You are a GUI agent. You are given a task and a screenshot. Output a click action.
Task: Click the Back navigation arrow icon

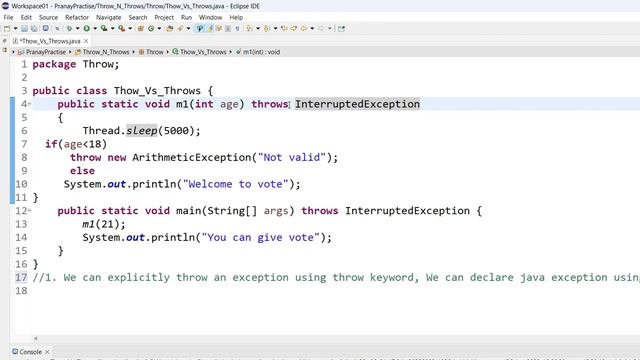tap(303, 29)
